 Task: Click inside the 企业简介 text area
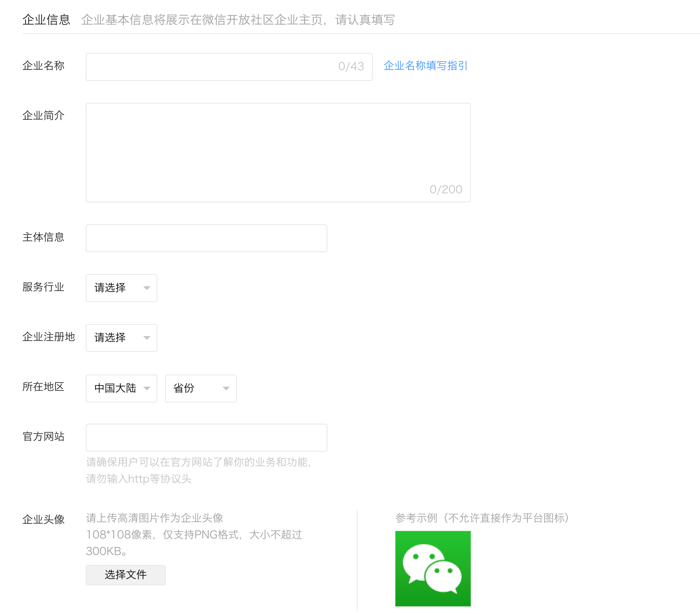coord(278,147)
